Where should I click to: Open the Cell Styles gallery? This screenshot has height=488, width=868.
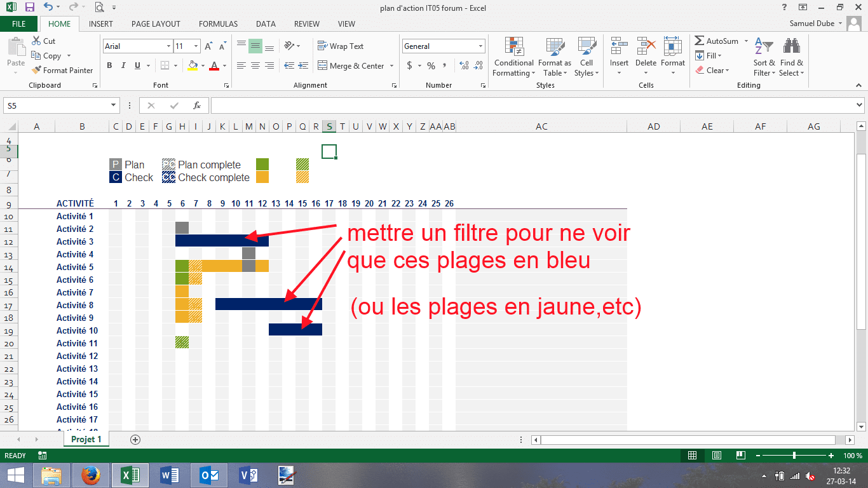tap(587, 57)
